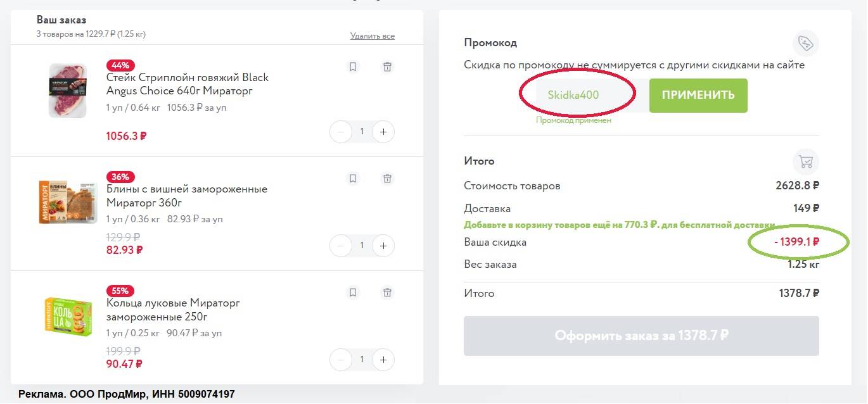This screenshot has height=404, width=868.
Task: Trash the onion rings item
Action: tap(387, 293)
